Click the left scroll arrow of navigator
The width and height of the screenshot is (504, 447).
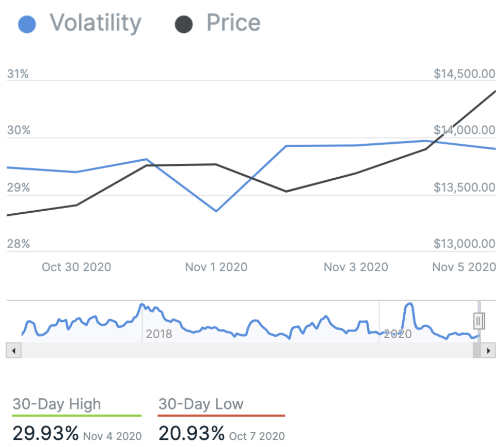coord(13,351)
